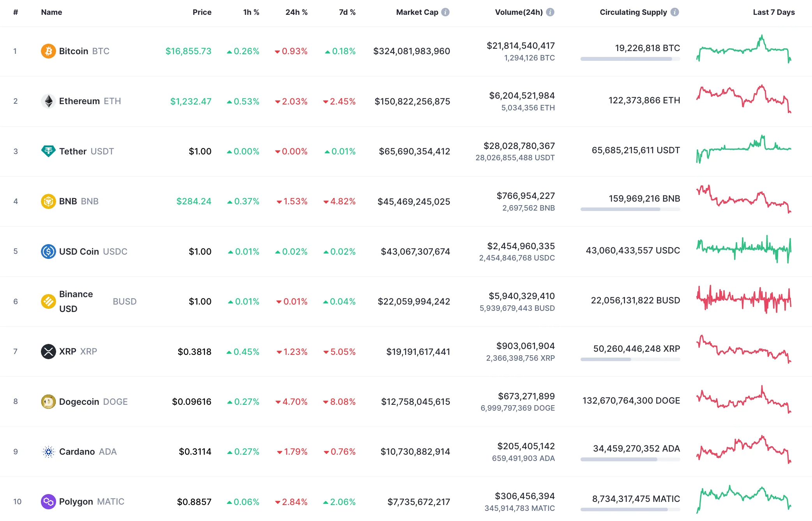This screenshot has height=521, width=812.
Task: Click the XRP coin logo
Action: coord(48,351)
